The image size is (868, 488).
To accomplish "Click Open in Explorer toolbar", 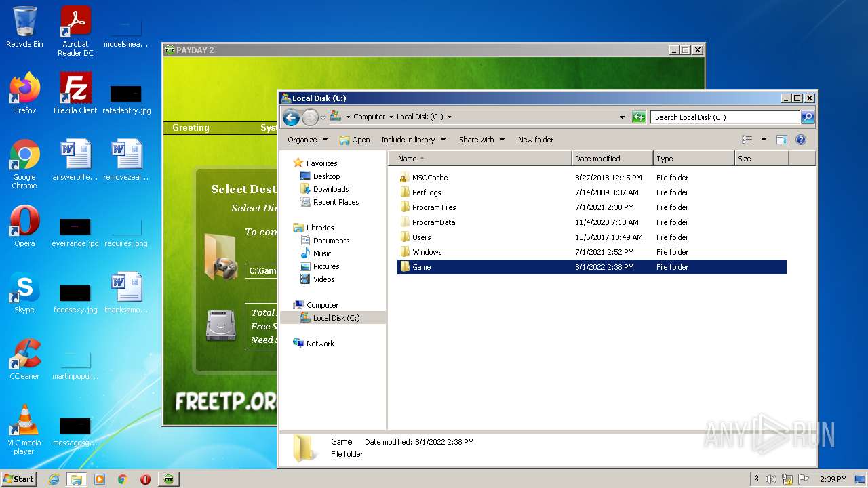I will tap(355, 140).
